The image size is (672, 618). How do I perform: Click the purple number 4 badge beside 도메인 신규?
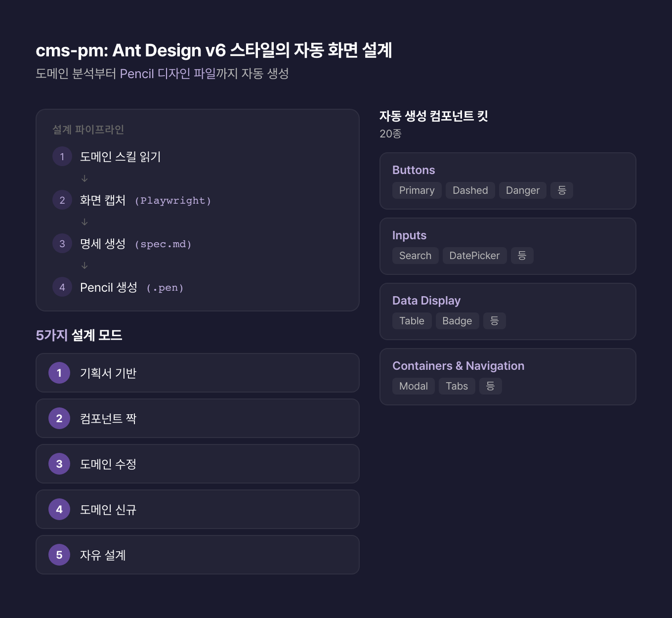tap(59, 509)
